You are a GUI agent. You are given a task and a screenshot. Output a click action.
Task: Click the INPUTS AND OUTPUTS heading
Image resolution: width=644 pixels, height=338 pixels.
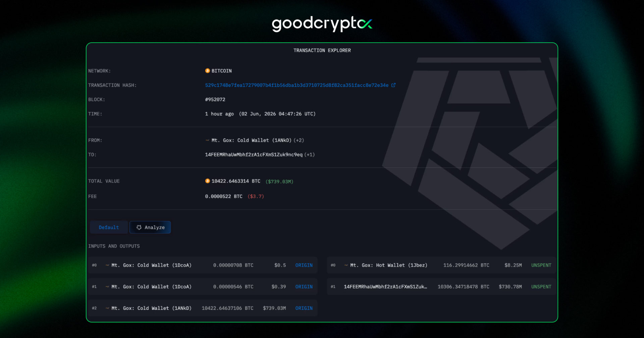coord(114,246)
